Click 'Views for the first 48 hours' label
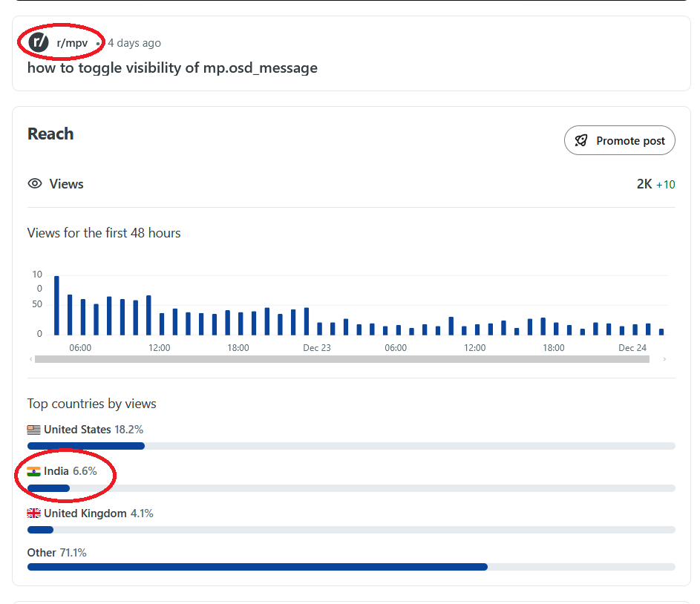Viewport: 700px width, 604px height. (x=104, y=233)
